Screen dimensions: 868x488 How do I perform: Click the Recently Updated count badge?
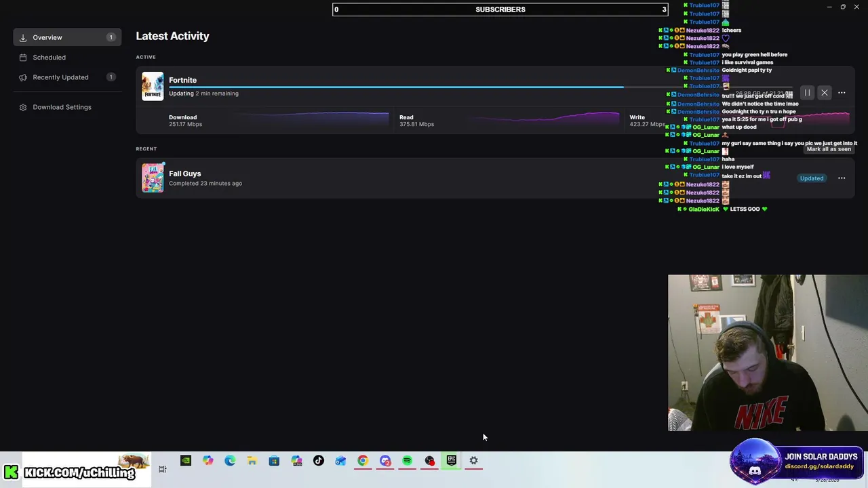(111, 77)
